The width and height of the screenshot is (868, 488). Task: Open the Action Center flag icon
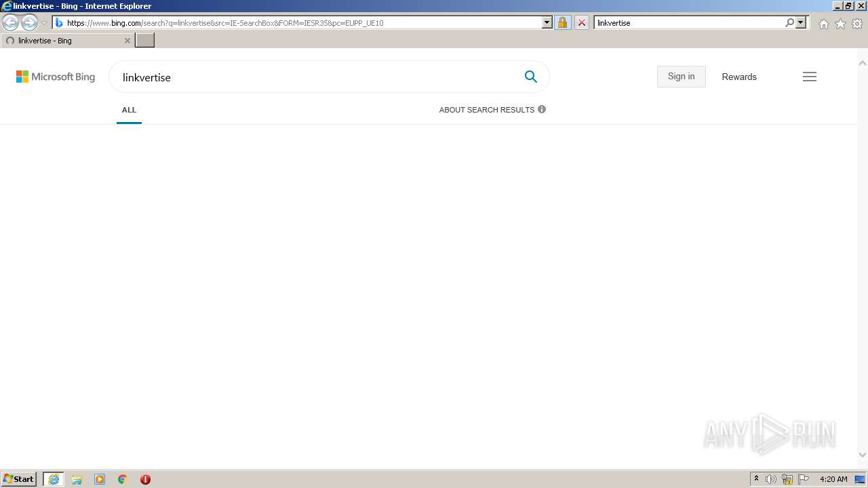(804, 479)
